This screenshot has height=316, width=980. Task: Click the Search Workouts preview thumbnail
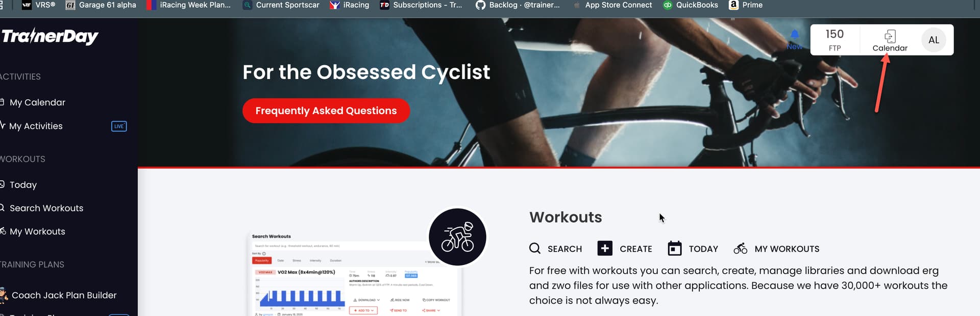tap(354, 274)
